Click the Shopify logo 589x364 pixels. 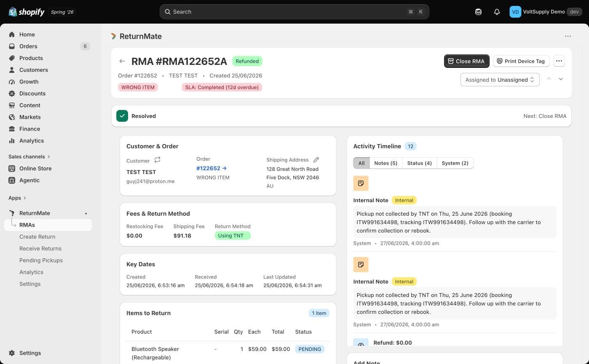26,12
